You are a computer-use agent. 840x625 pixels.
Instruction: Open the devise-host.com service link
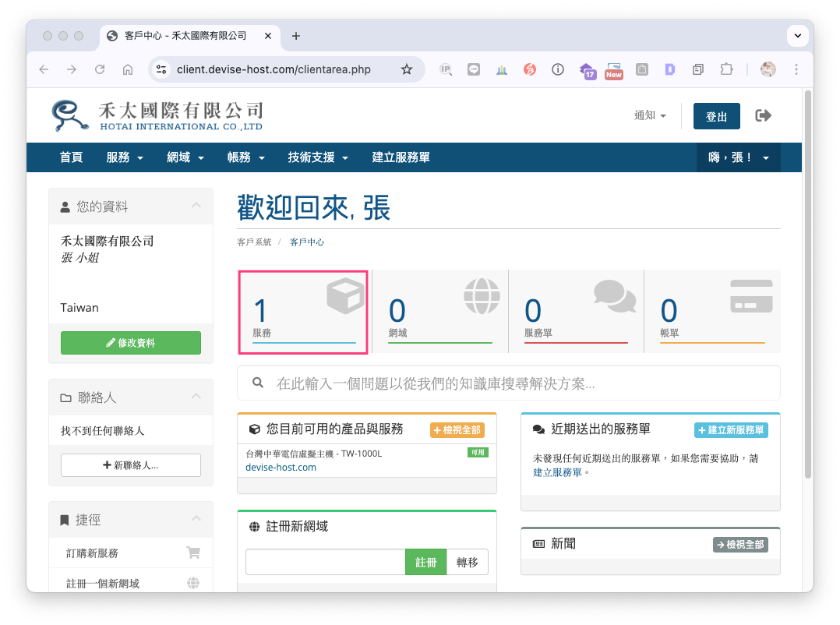click(x=281, y=468)
